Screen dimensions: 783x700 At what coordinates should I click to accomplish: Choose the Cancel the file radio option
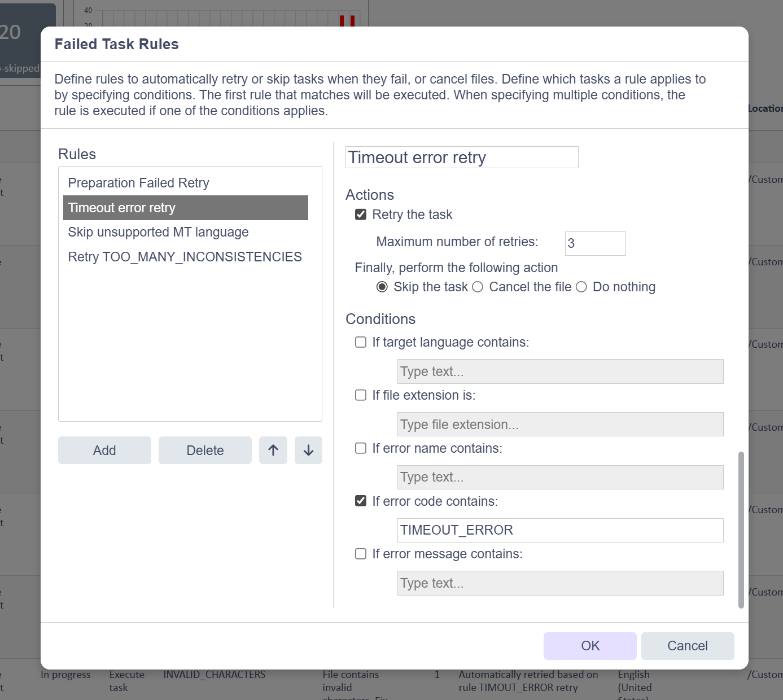[x=478, y=287]
